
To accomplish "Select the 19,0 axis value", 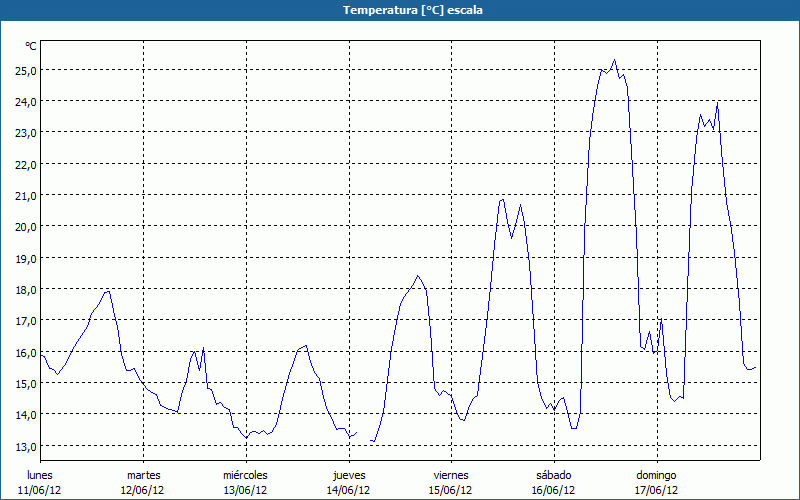I will pyautogui.click(x=26, y=258).
